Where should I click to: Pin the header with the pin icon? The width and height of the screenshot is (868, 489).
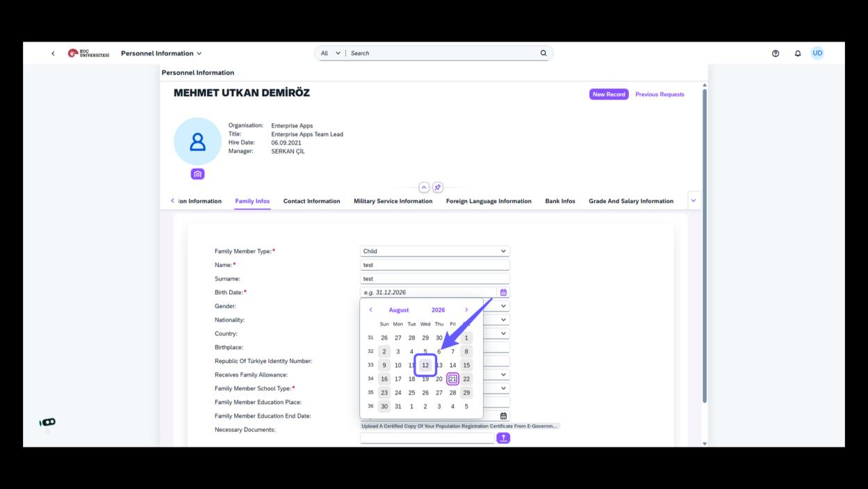click(x=438, y=187)
